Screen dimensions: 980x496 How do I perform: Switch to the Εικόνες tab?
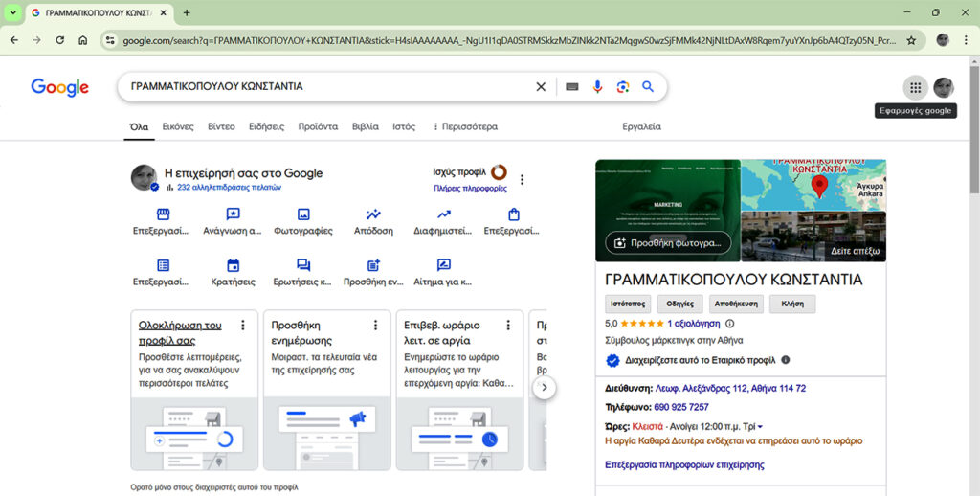coord(178,126)
